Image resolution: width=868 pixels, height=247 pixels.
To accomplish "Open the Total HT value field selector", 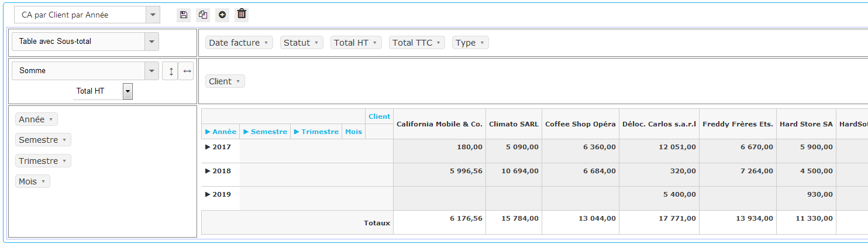I will [x=128, y=91].
